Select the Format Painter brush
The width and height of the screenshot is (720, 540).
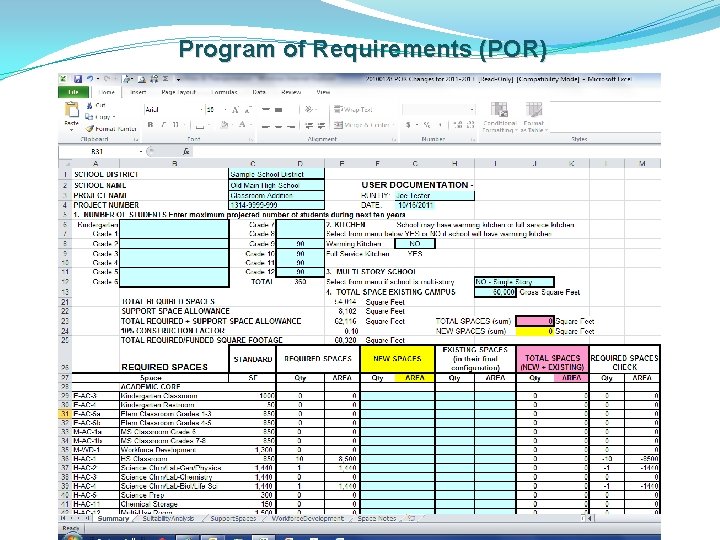tap(90, 129)
